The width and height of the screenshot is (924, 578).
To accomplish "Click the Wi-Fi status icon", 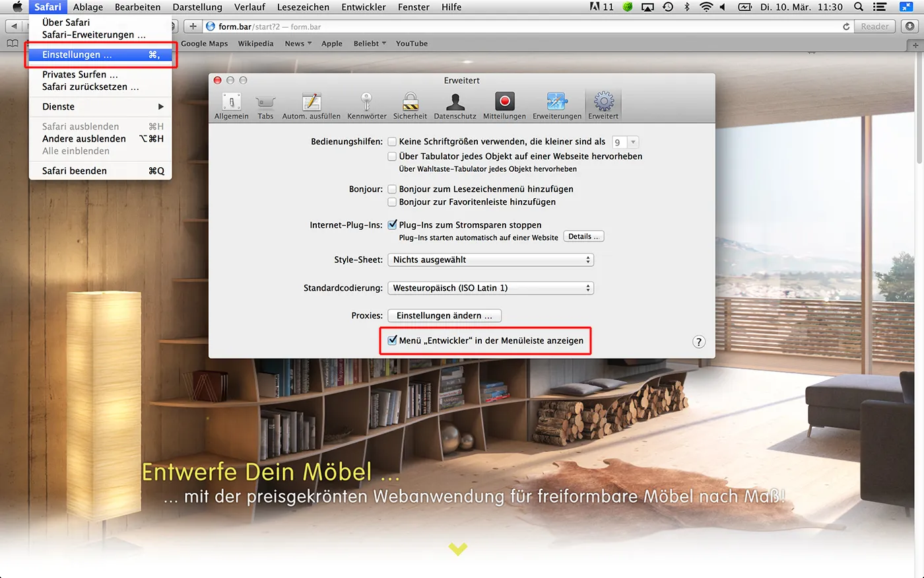I will 706,7.
